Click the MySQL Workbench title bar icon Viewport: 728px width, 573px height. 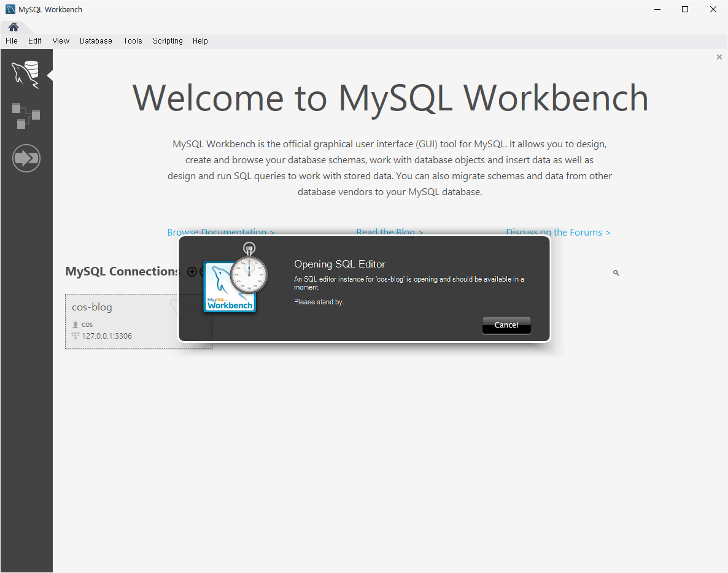click(10, 9)
